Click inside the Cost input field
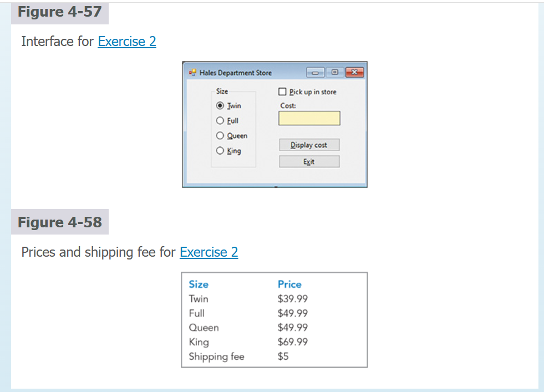Viewport: 544px width, 392px height. coord(309,118)
